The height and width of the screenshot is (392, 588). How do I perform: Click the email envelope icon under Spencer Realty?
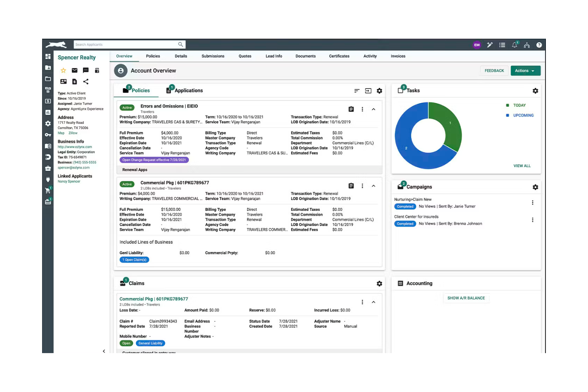click(74, 70)
